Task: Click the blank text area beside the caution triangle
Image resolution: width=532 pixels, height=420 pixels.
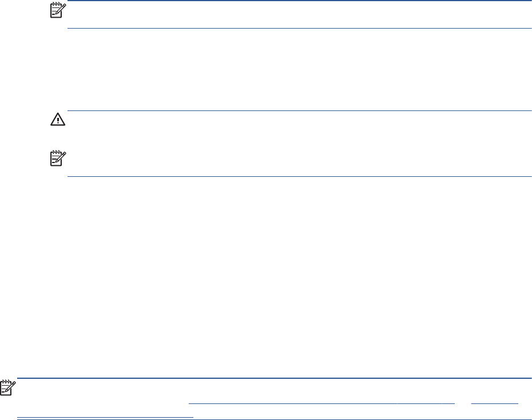Action: tap(286, 121)
